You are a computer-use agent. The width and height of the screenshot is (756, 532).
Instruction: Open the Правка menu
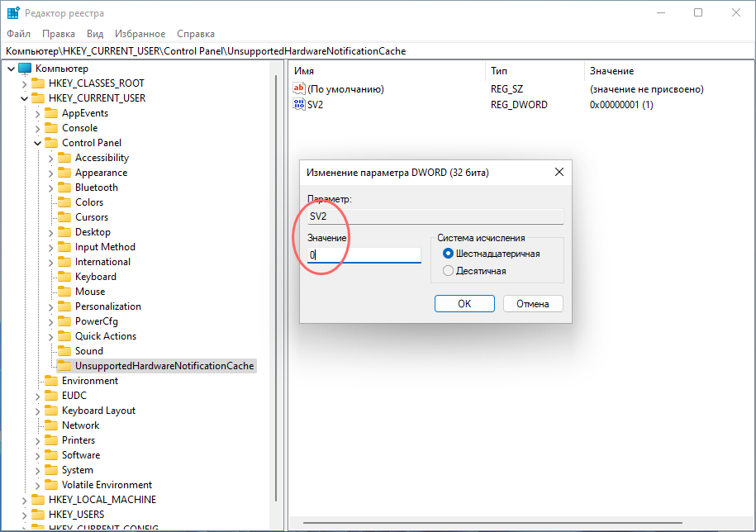pyautogui.click(x=59, y=34)
